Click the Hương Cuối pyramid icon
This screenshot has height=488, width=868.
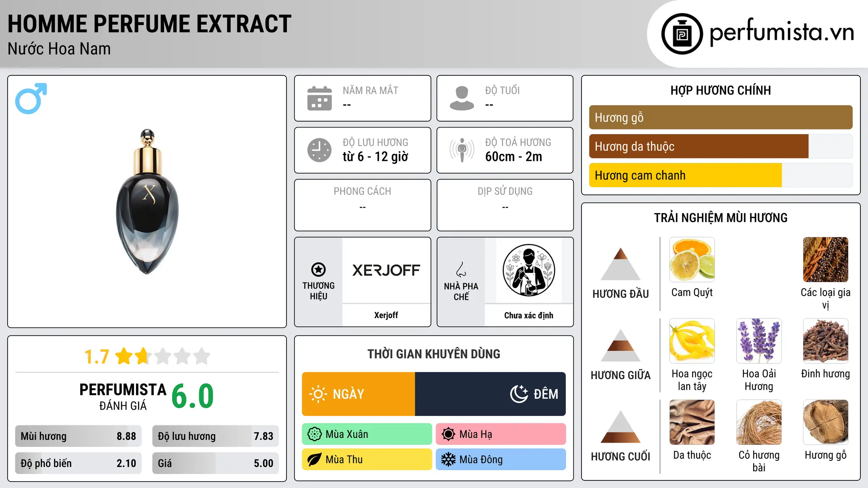tap(620, 427)
